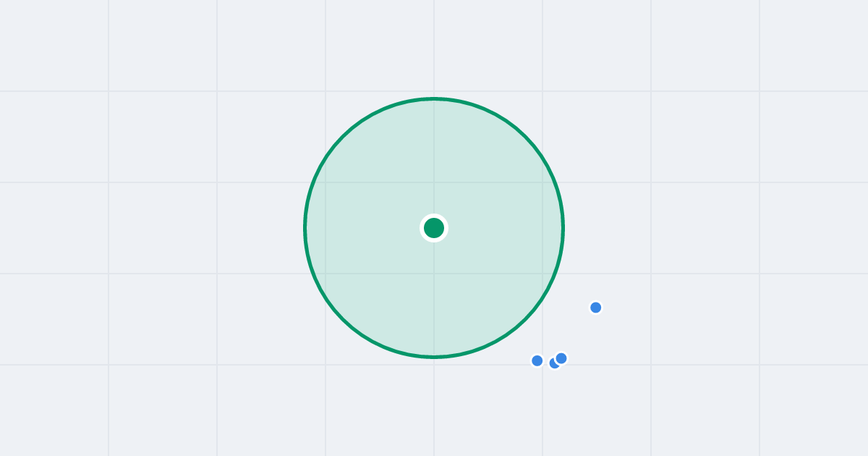The width and height of the screenshot is (868, 456).
Task: Click shaded circle area directly above the center marker
Action: click(434, 159)
